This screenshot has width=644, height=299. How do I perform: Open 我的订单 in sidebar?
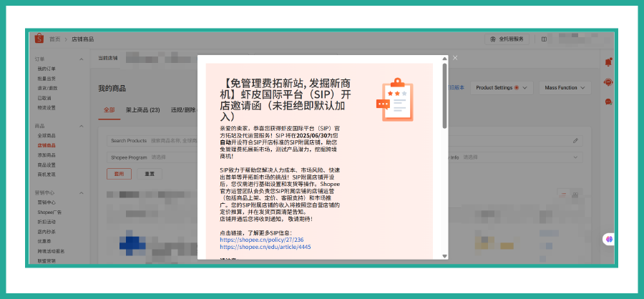47,69
